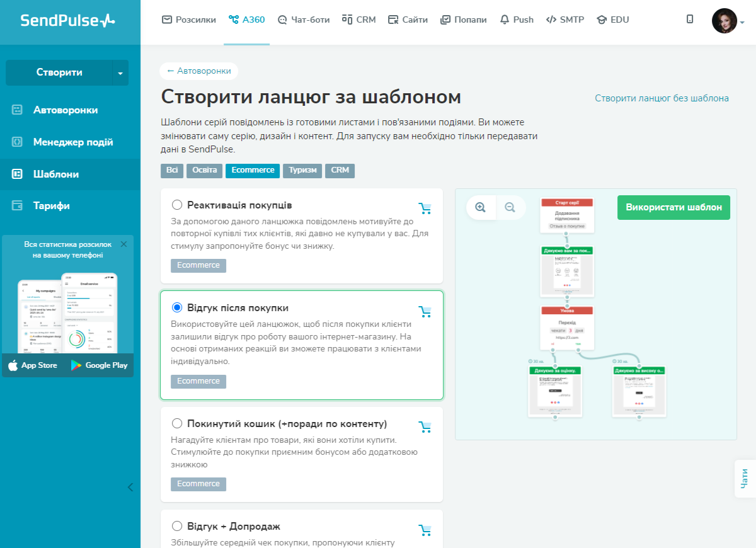
Task: Select the Відгук + Допродаж radio button
Action: (177, 526)
